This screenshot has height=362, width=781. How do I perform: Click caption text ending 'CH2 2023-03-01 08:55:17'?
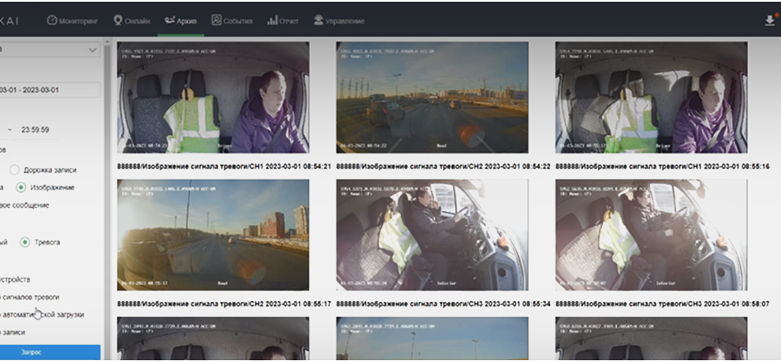click(224, 304)
